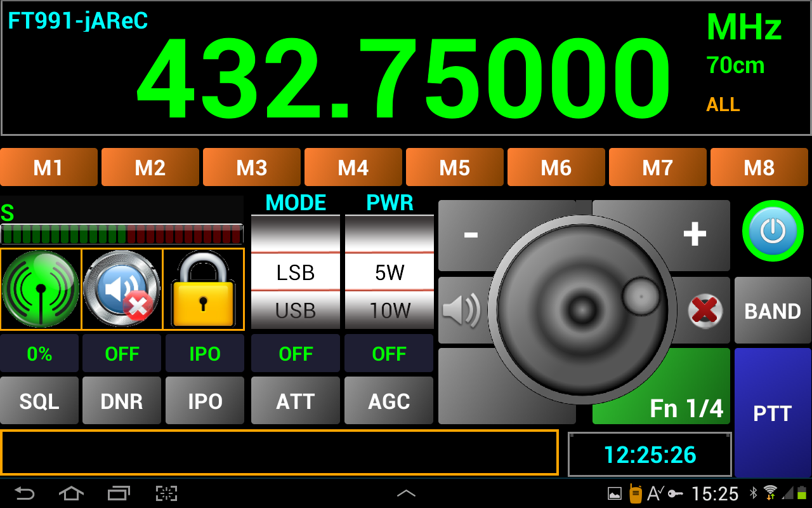Select memory preset M1

[x=49, y=168]
